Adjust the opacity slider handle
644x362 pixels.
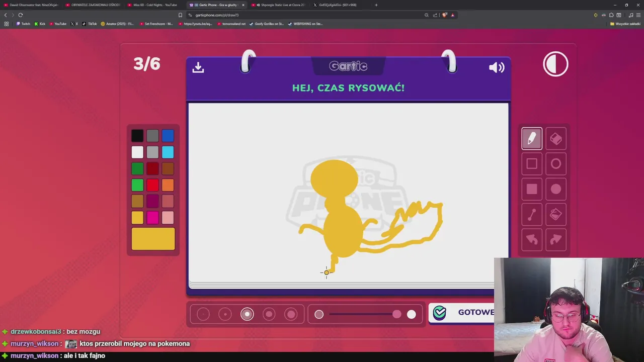(x=397, y=314)
